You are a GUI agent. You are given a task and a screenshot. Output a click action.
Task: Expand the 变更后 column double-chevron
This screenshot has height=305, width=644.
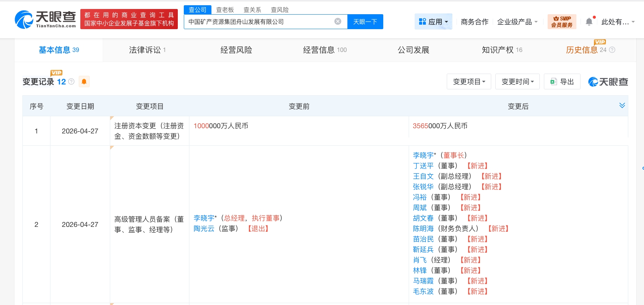(x=622, y=106)
